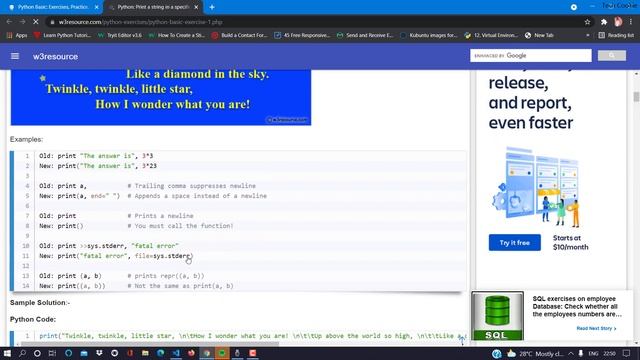Click the code block horizontal scrollbar
The image size is (640, 360).
pyautogui.click(x=149, y=344)
